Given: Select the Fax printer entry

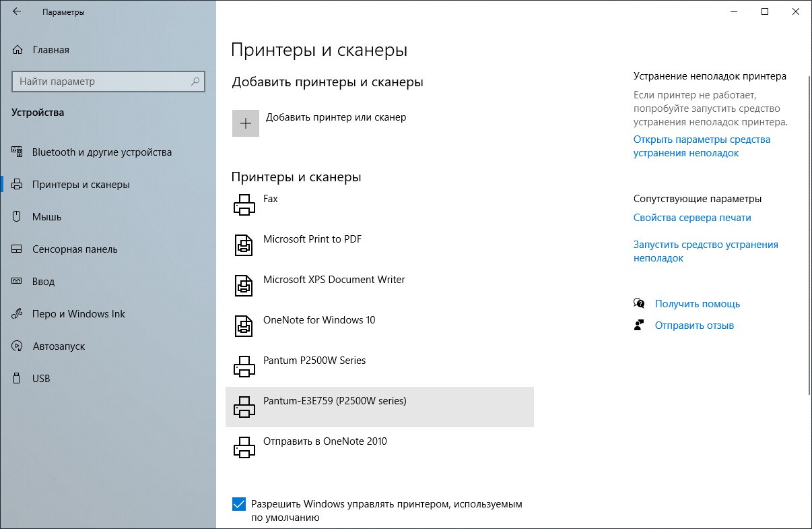Looking at the screenshot, I should [x=380, y=205].
